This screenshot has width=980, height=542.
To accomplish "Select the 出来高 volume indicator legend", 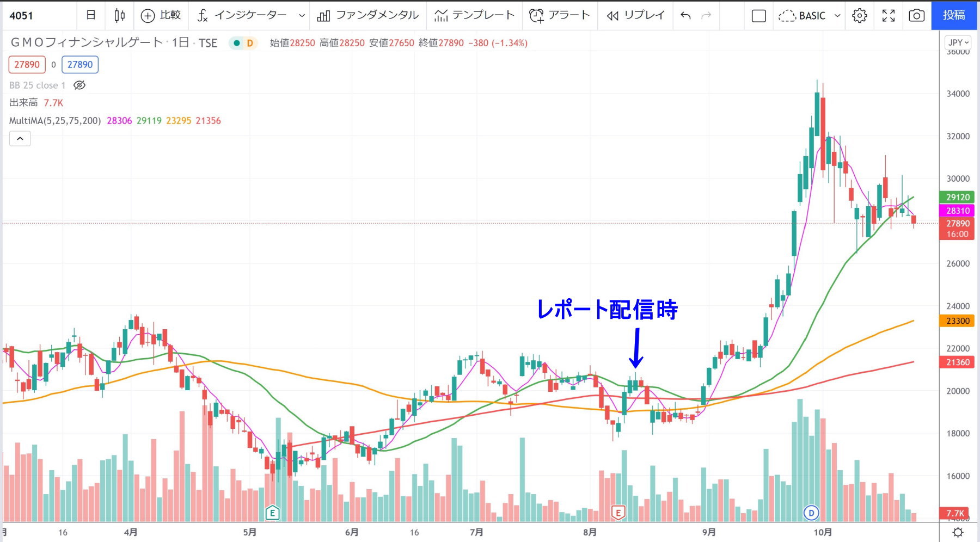I will tap(23, 103).
